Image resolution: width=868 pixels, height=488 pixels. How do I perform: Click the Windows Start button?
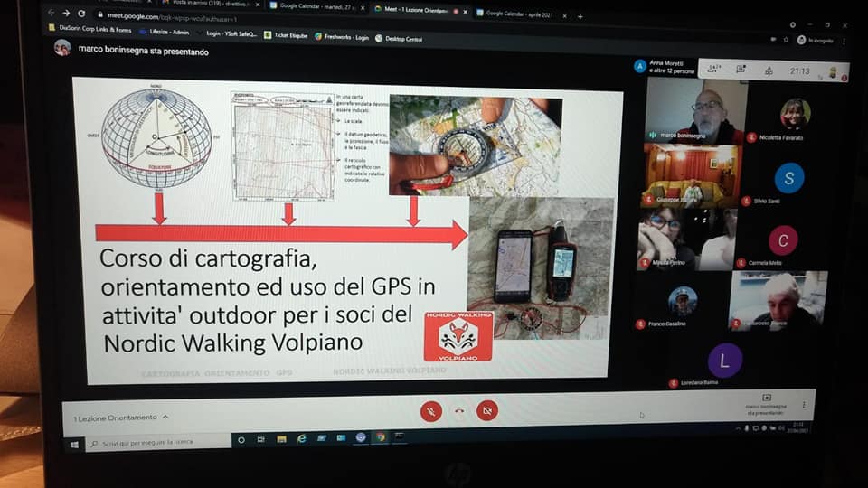tap(74, 445)
